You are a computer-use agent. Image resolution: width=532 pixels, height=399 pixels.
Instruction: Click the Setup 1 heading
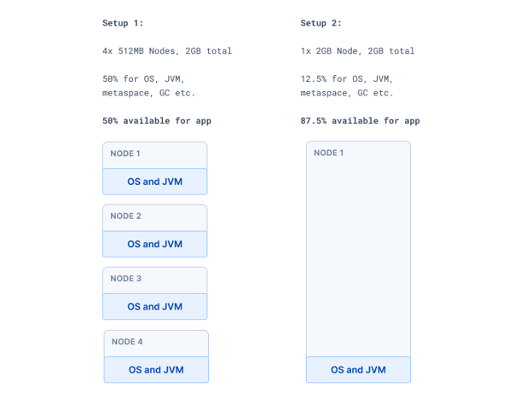click(123, 23)
